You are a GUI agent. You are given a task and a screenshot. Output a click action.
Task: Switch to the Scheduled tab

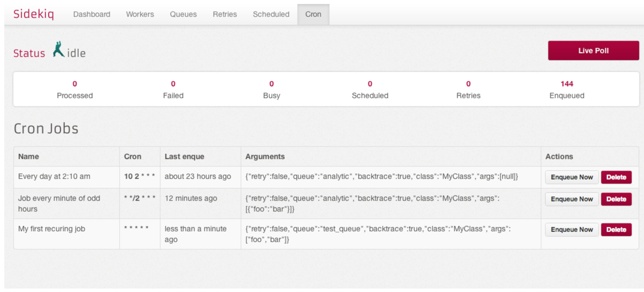tap(271, 14)
